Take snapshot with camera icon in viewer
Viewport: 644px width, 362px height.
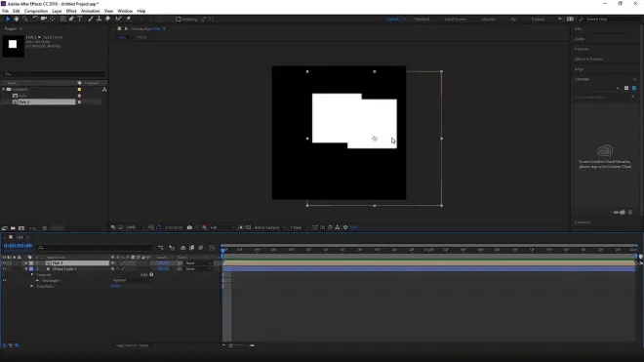point(189,227)
